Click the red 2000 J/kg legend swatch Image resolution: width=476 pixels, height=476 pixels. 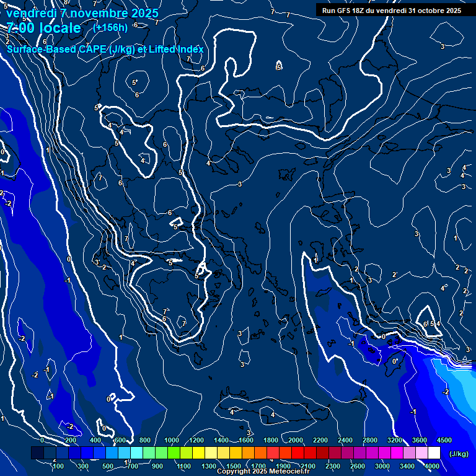tap(297, 454)
